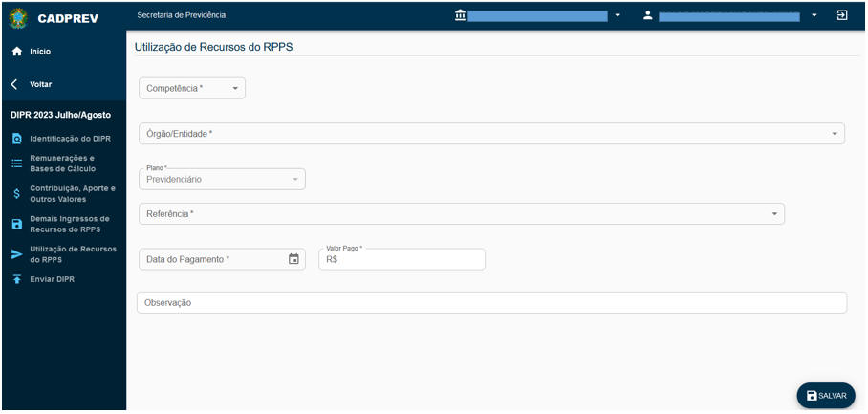Screen dimensions: 868x414
Task: Click the Início home icon
Action: pos(16,52)
